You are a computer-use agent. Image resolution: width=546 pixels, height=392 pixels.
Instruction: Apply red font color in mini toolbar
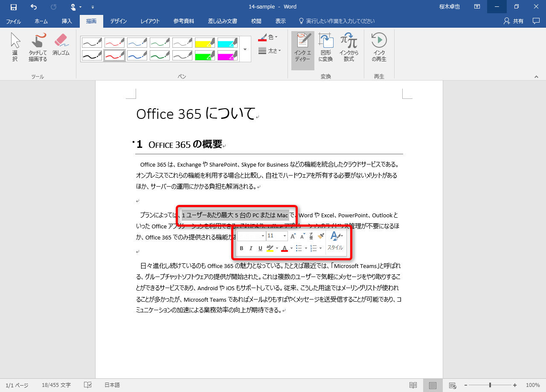[285, 248]
